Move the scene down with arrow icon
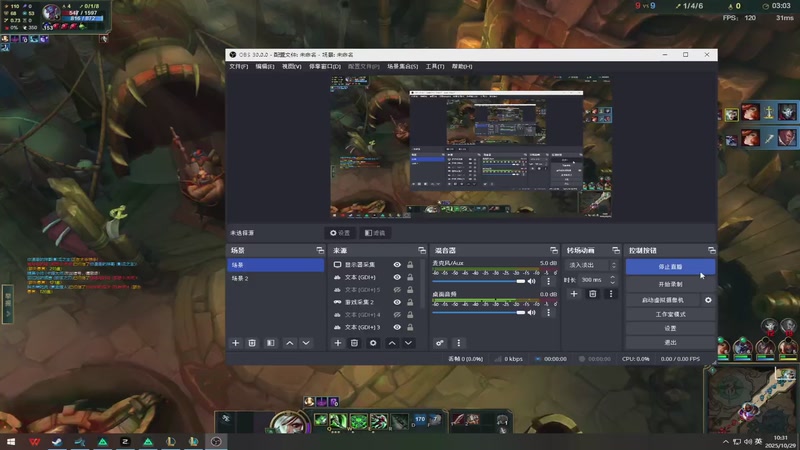The width and height of the screenshot is (800, 450). [306, 343]
